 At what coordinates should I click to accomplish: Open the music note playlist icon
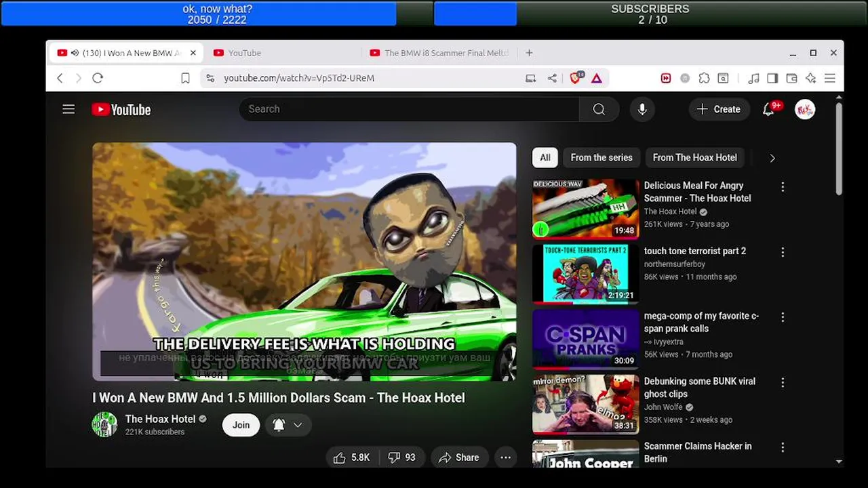point(753,78)
